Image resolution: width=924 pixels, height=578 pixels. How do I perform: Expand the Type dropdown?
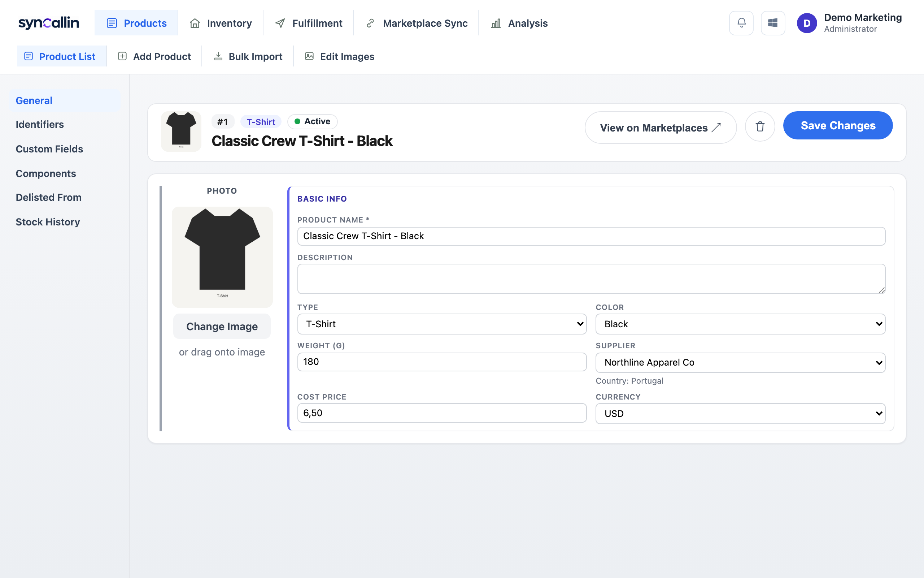tap(442, 324)
